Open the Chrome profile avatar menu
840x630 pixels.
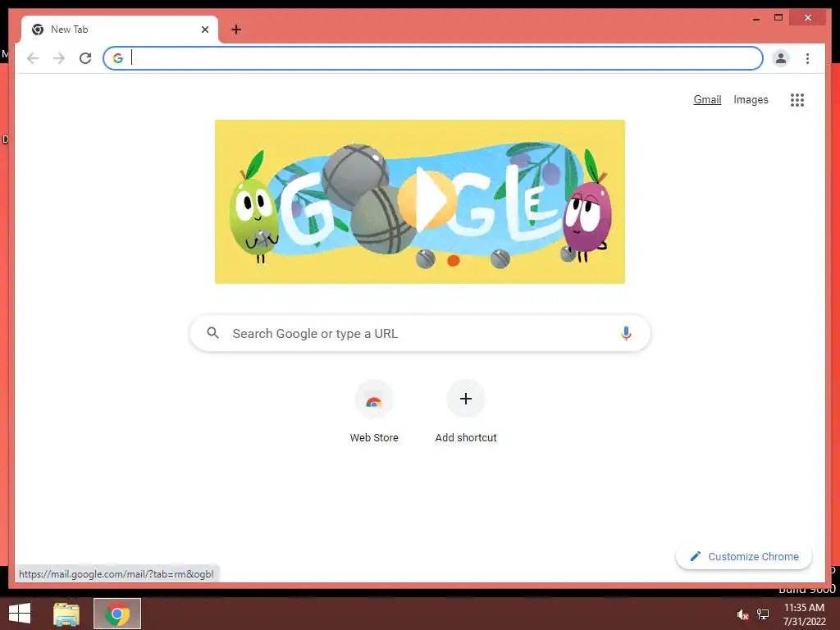coord(781,58)
